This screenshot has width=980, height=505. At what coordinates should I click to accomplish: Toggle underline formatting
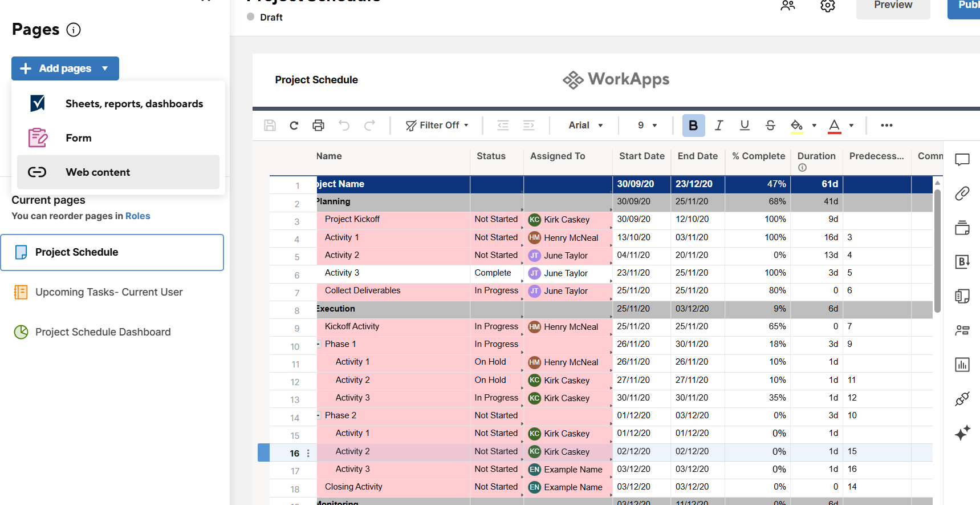(x=745, y=126)
